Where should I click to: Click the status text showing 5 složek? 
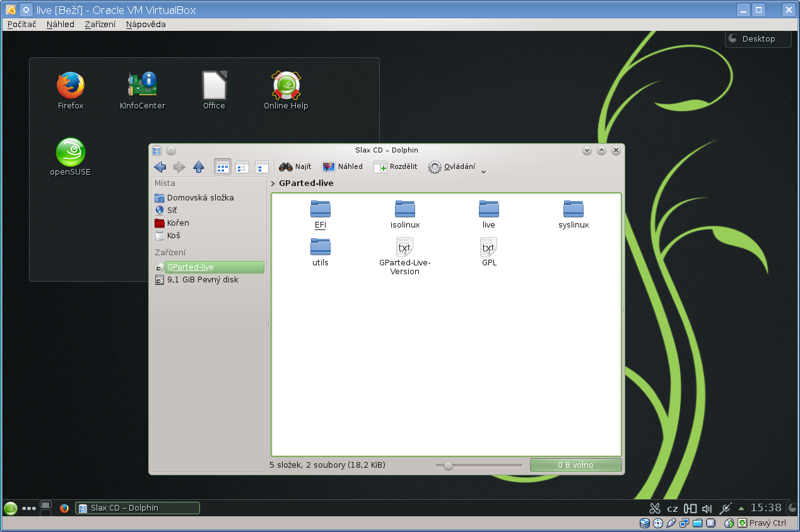click(327, 465)
